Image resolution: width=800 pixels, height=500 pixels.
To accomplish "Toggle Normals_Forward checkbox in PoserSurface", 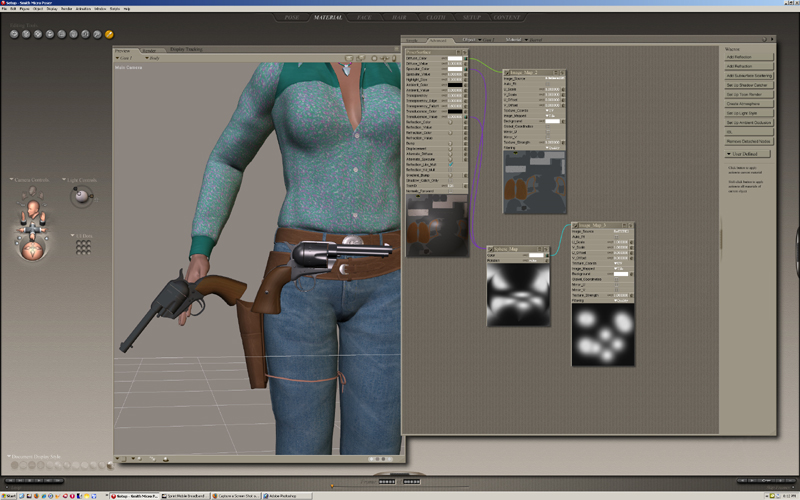I will (450, 191).
